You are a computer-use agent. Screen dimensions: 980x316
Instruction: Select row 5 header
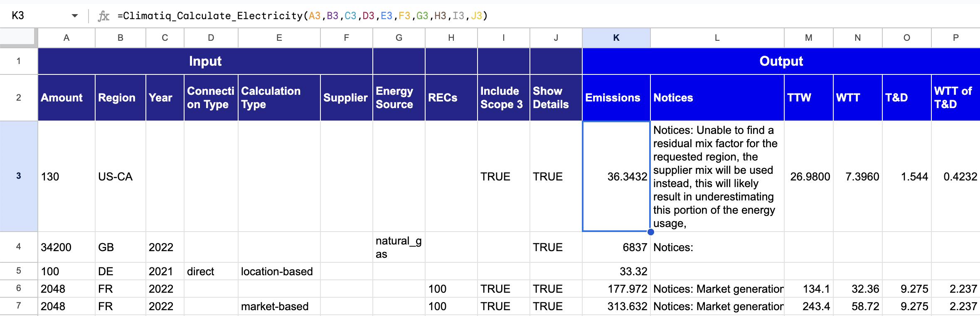pyautogui.click(x=19, y=271)
